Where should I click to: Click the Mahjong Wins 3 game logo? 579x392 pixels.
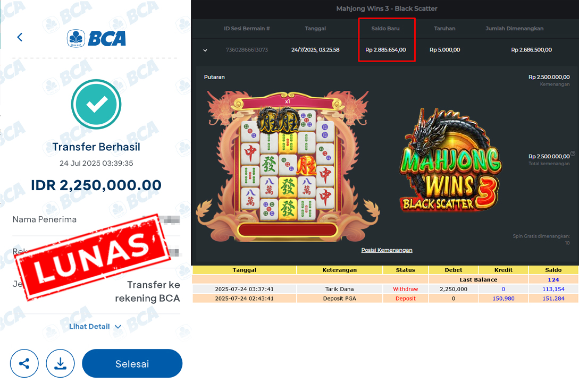click(x=450, y=161)
